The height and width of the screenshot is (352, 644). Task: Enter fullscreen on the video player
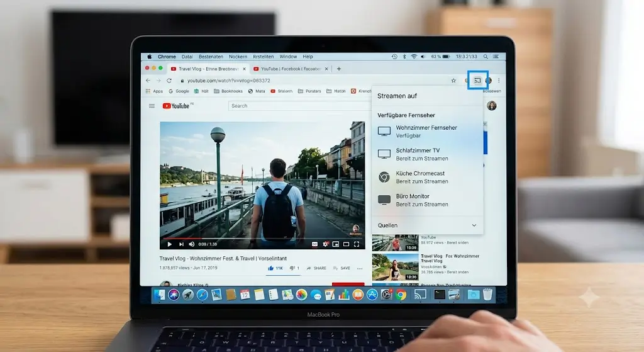point(357,244)
